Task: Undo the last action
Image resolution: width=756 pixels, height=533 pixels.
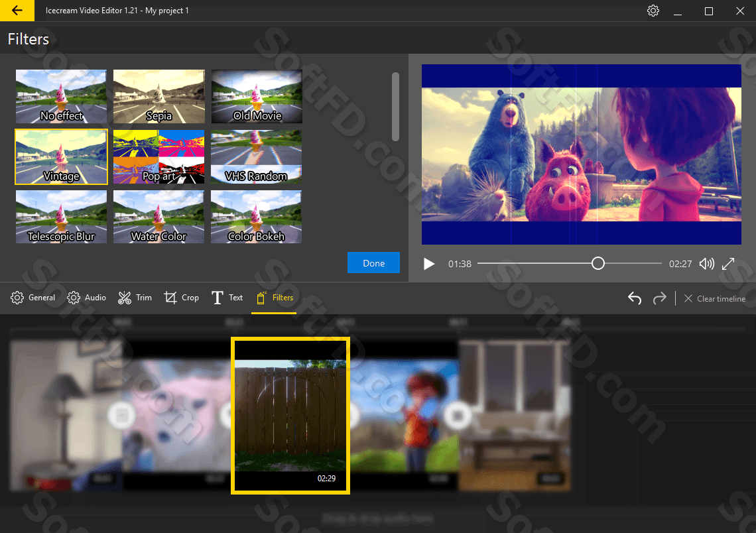Action: click(635, 298)
